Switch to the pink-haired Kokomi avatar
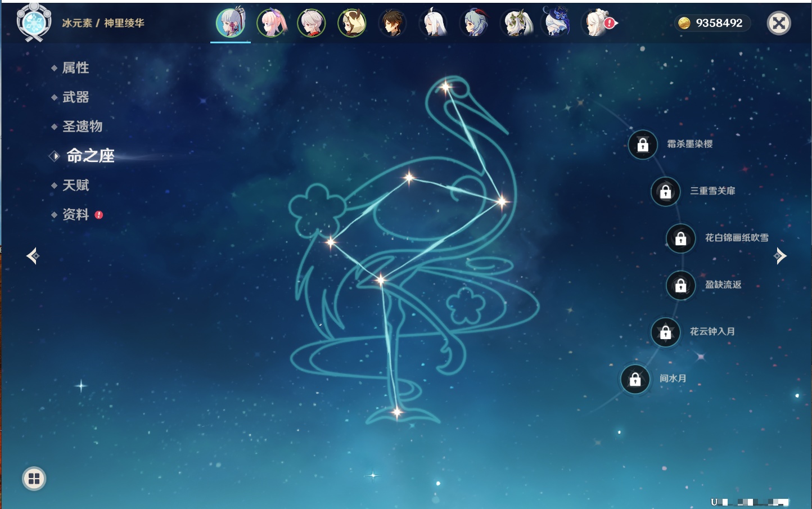This screenshot has height=509, width=812. pyautogui.click(x=272, y=23)
